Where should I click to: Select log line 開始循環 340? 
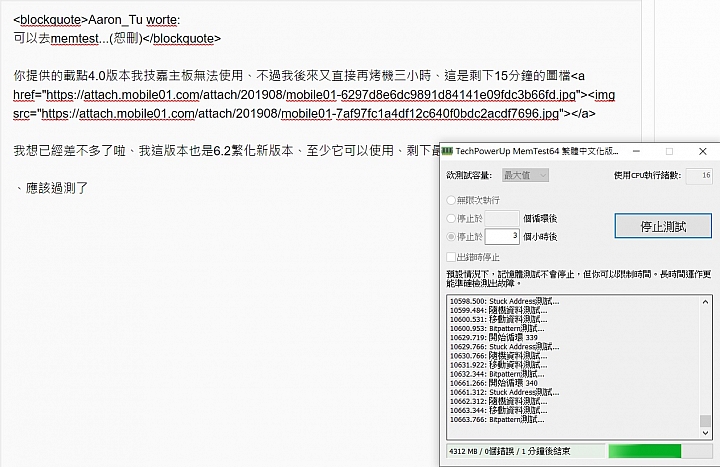point(494,383)
